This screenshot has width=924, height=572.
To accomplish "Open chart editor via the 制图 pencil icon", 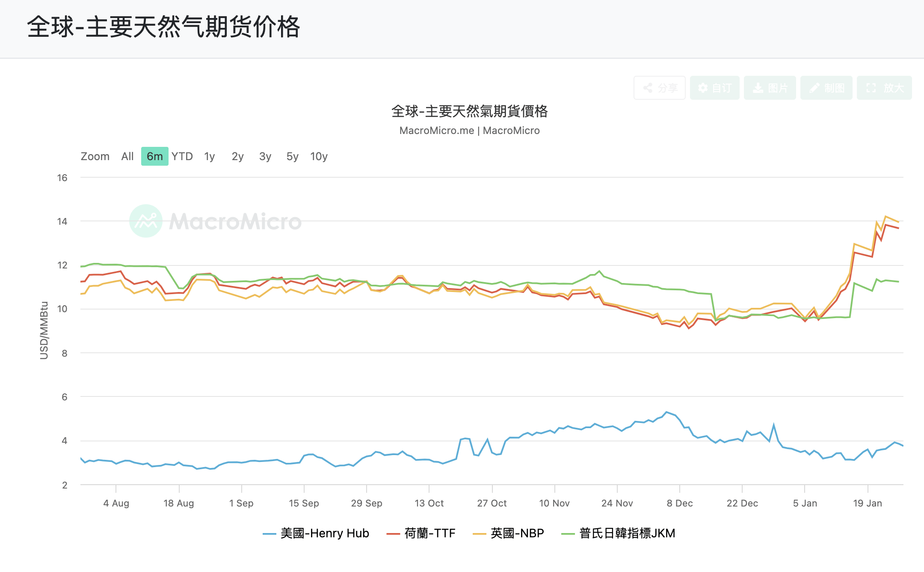I will tap(826, 88).
